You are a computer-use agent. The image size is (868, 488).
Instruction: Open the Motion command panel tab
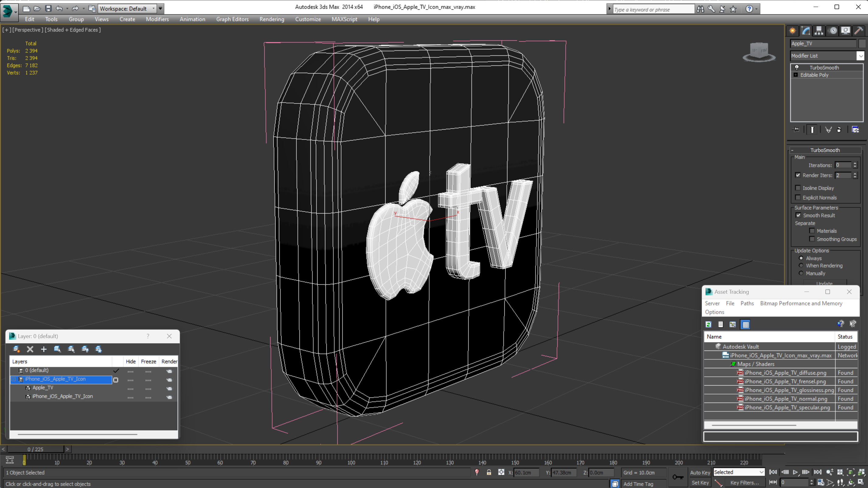tap(833, 31)
